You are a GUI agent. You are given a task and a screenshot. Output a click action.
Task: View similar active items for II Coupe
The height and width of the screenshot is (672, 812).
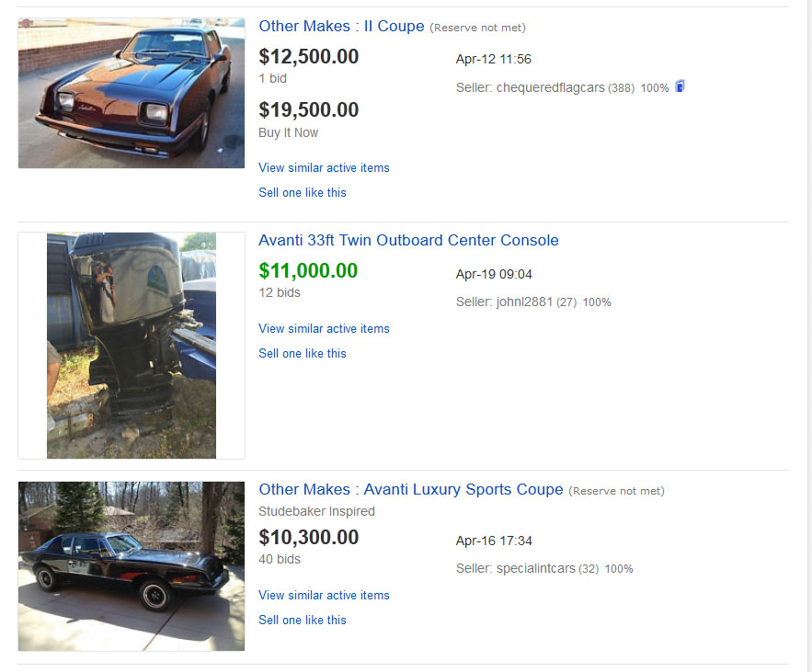(324, 168)
